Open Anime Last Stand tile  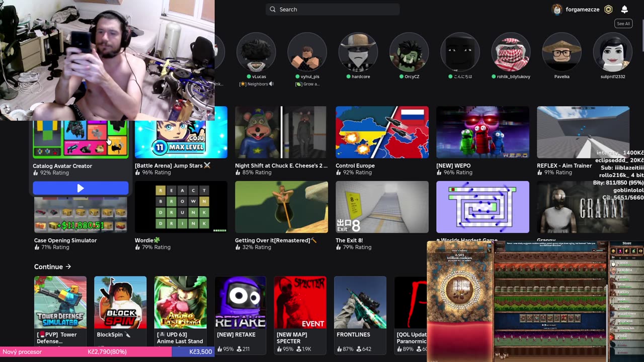coord(180,302)
